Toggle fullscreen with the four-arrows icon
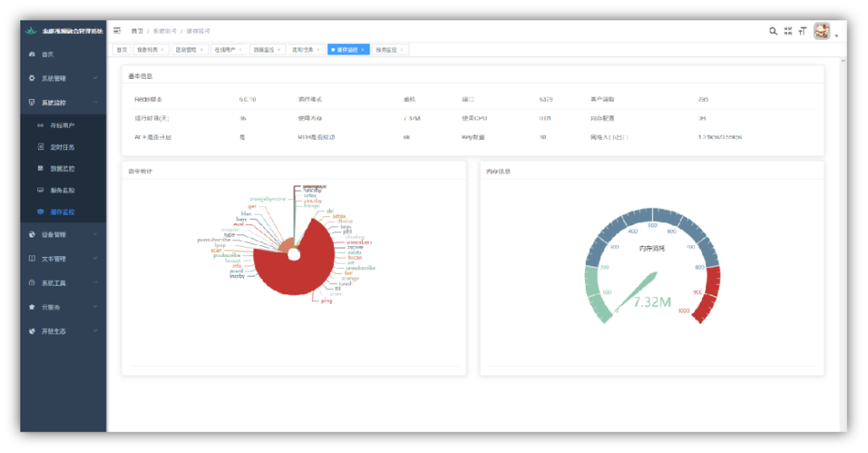 point(787,31)
